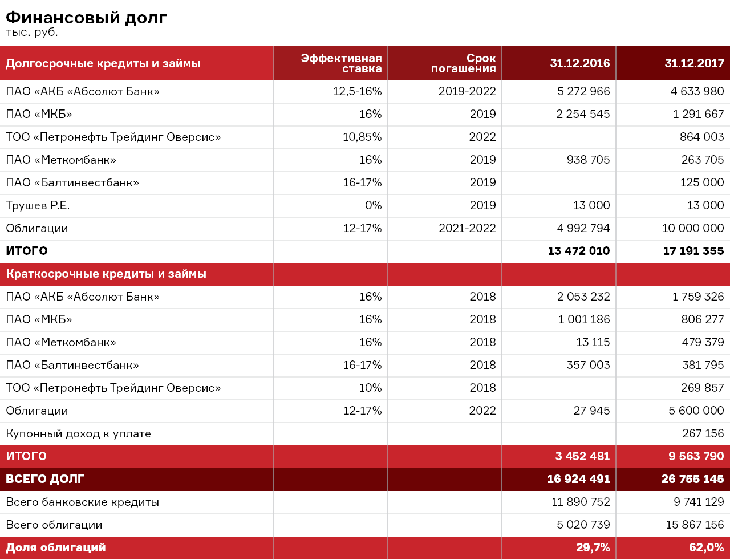
Task: Click the short-term total '3 452 481'
Action: pos(583,456)
